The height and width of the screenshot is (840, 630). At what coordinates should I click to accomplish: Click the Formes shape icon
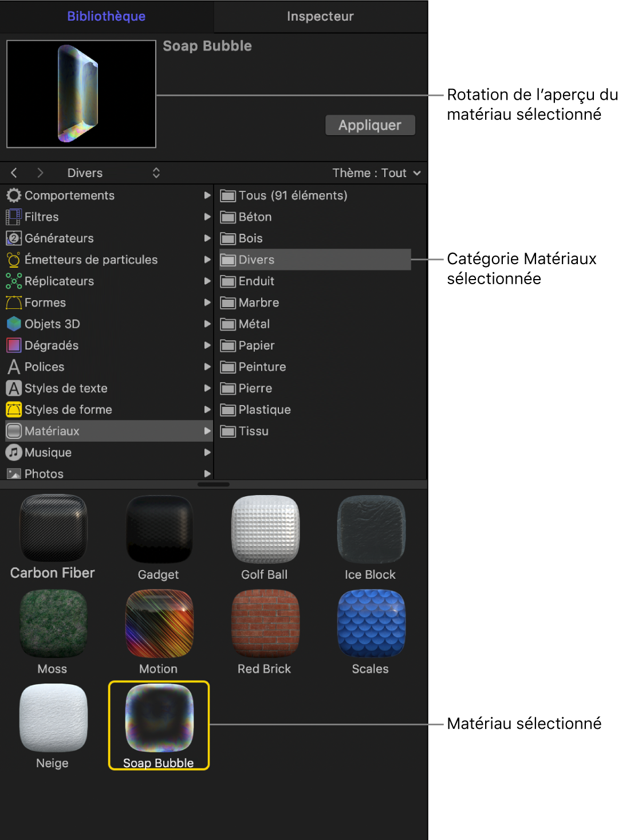[14, 303]
